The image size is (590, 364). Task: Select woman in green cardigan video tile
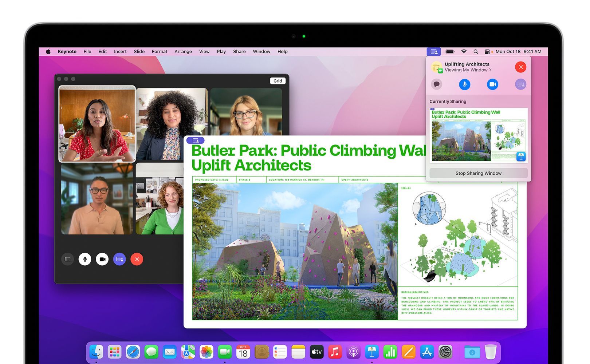pos(160,199)
